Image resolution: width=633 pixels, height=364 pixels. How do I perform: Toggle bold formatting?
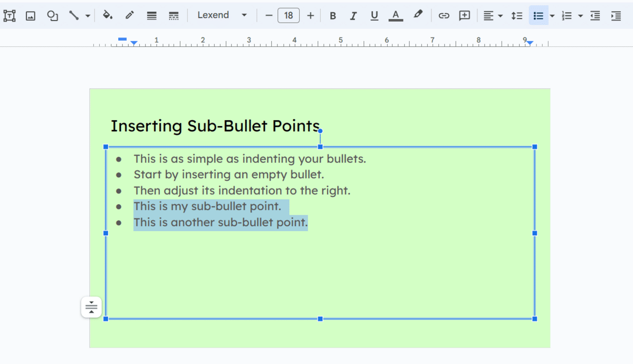pos(333,15)
